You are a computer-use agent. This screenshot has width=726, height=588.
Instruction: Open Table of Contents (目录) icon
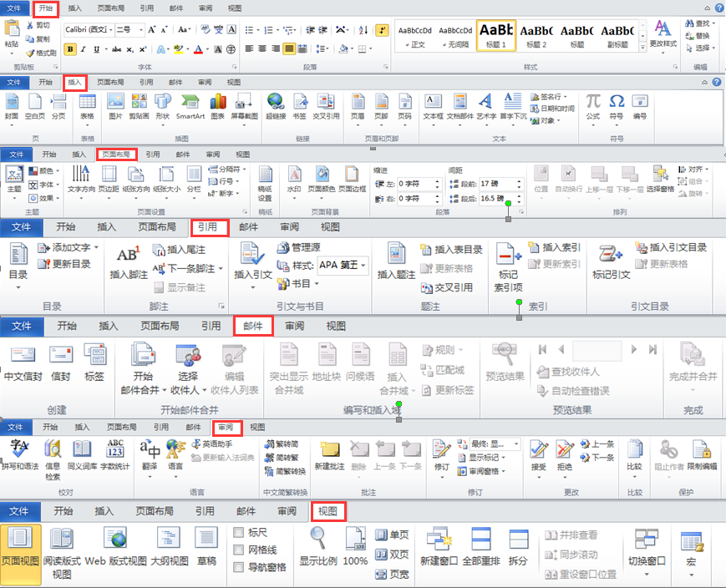tap(18, 254)
